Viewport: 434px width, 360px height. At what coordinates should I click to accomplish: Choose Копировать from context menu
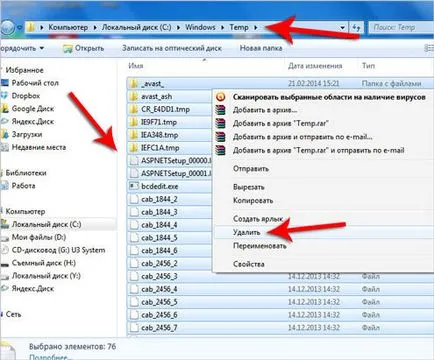pos(253,201)
